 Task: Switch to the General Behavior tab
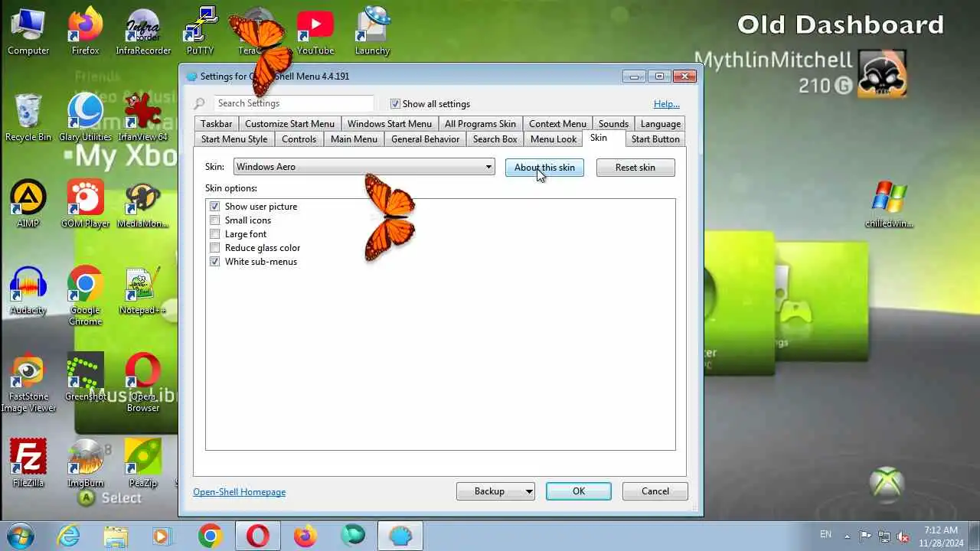pos(425,139)
